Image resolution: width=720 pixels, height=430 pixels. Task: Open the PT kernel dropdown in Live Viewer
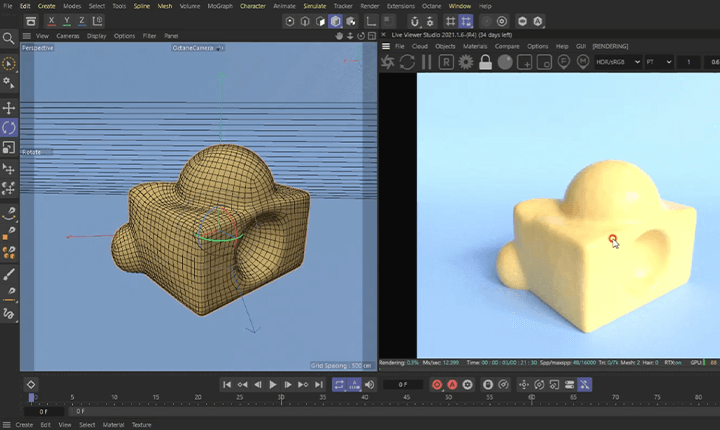click(x=658, y=62)
